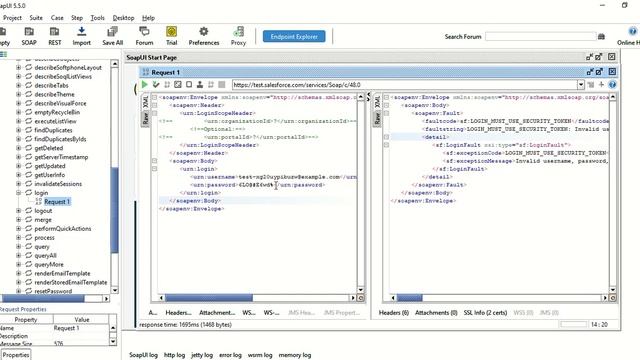The height and width of the screenshot is (360, 640).
Task: Open the REST project toolbar icon
Action: point(54,36)
